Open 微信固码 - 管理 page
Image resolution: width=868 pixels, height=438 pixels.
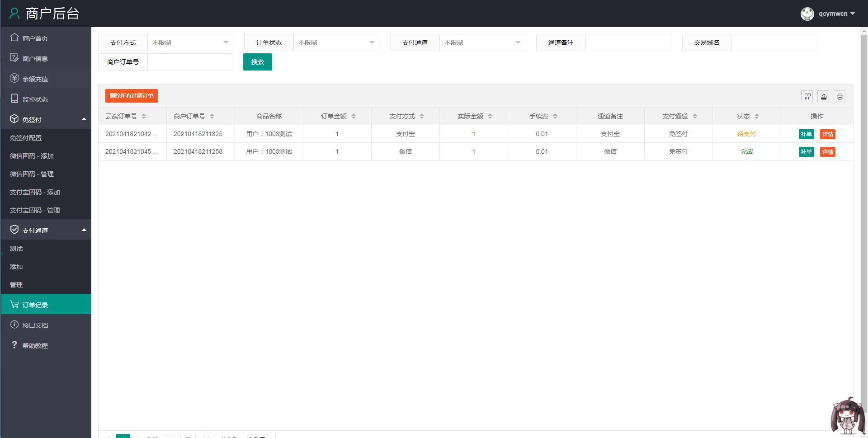pos(32,174)
